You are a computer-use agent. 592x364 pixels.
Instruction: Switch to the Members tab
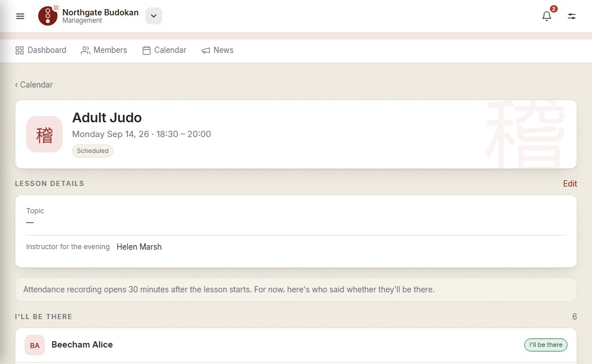point(104,50)
